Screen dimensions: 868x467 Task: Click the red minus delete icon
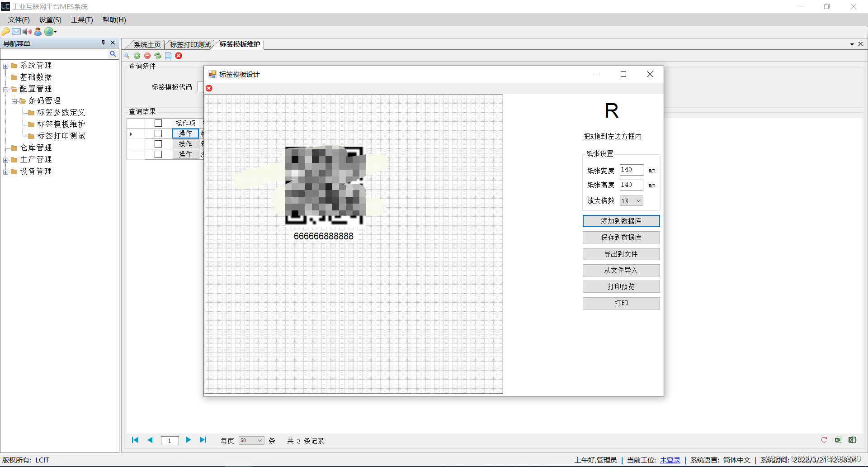coord(147,56)
